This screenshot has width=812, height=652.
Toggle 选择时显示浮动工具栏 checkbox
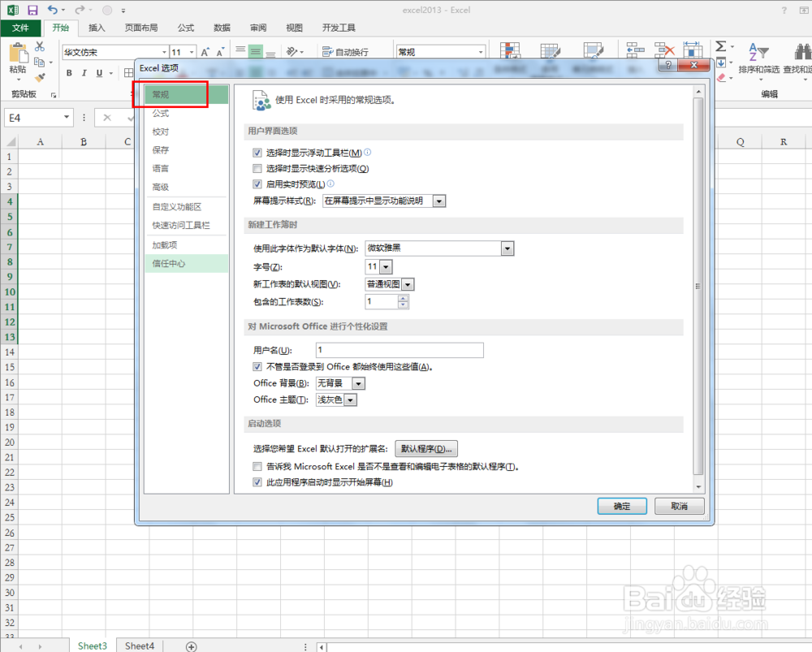257,153
